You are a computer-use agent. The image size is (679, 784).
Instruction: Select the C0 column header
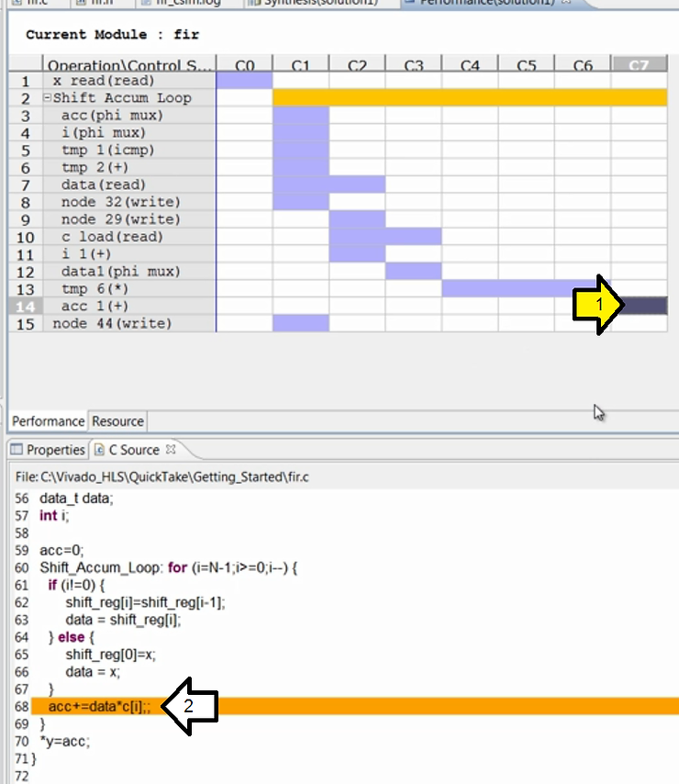pos(244,64)
